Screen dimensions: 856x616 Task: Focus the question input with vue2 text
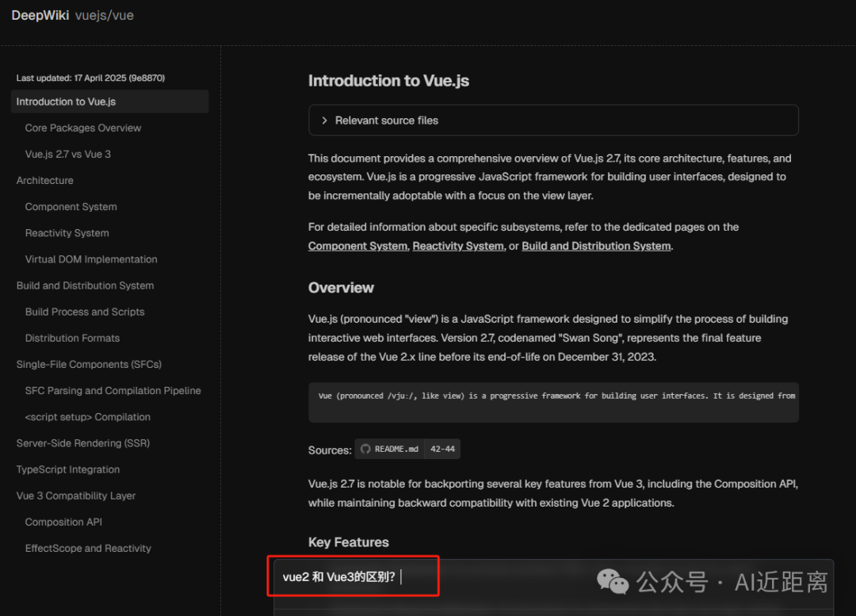553,576
